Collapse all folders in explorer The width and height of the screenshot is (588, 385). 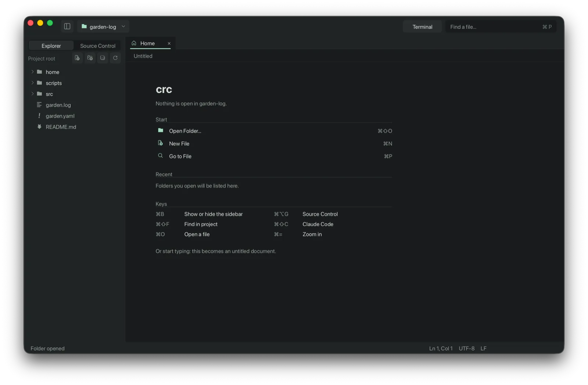click(x=103, y=58)
